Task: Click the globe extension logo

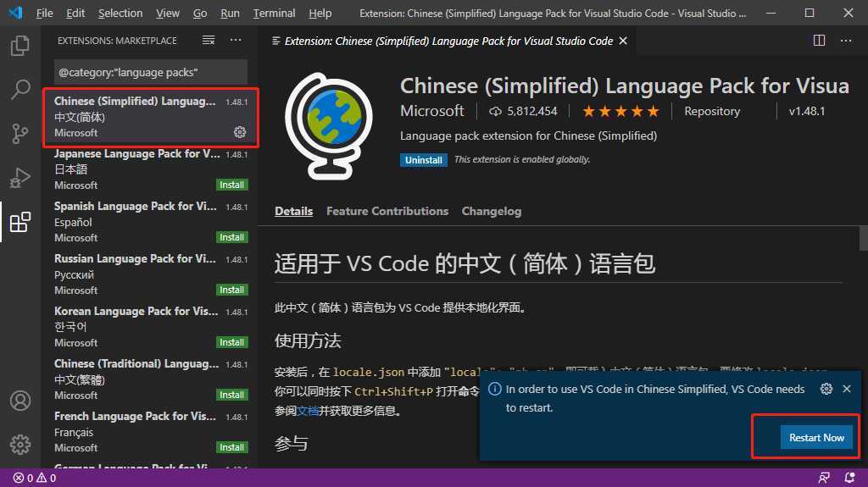Action: tap(329, 126)
